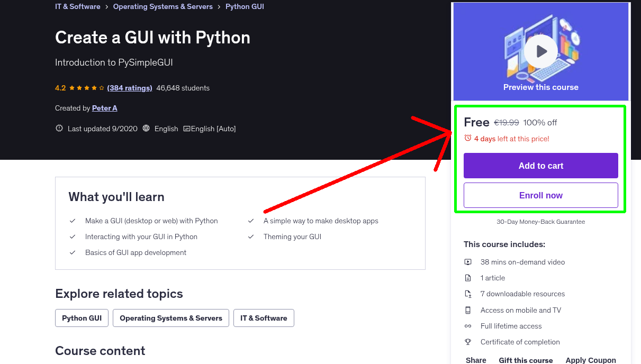Click the Explore related topics heading

(x=119, y=294)
